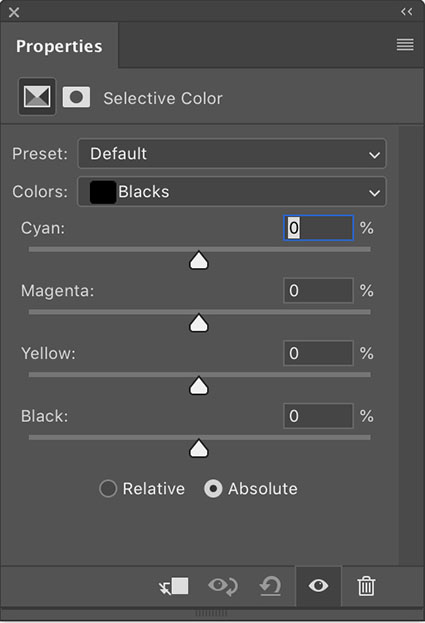Viewport: 425px width, 623px height.
Task: Reset to adjustment defaults icon
Action: (270, 586)
